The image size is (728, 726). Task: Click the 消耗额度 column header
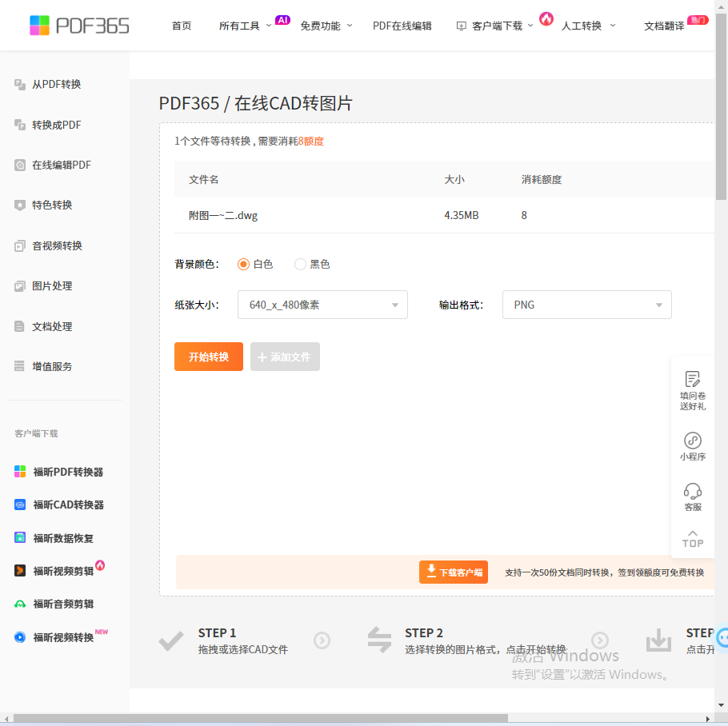tap(542, 180)
